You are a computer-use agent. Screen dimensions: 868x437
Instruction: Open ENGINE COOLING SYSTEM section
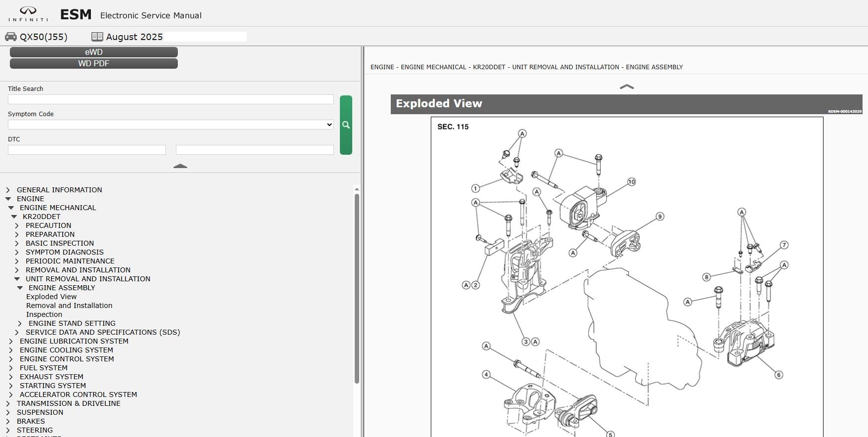tap(66, 350)
